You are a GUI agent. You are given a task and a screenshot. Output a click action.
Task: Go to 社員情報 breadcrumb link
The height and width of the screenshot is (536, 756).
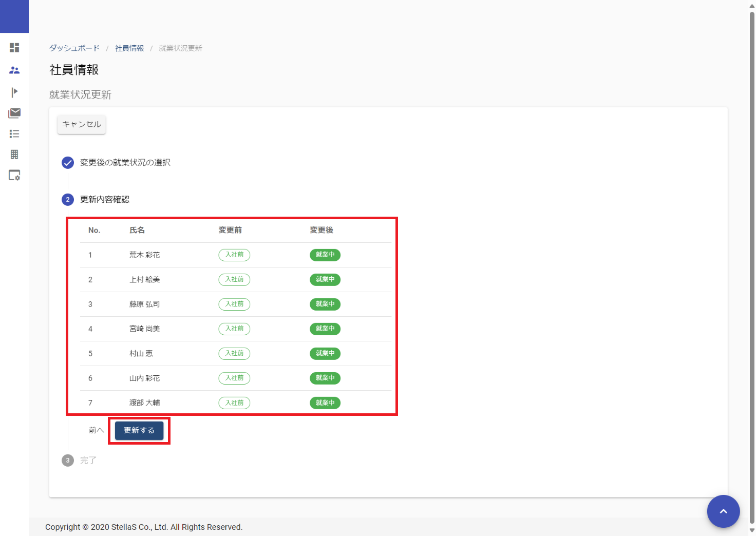(x=129, y=48)
